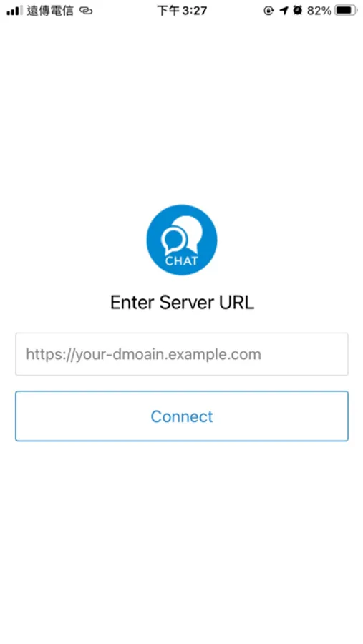Click the Connect button
This screenshot has height=644, width=363.
182,416
